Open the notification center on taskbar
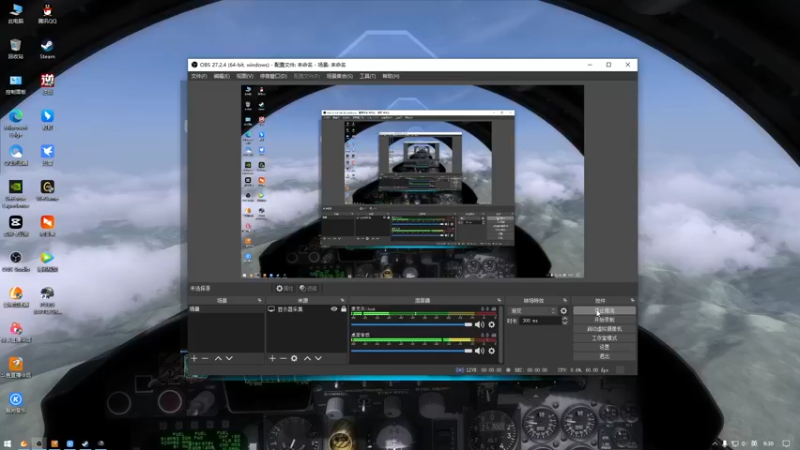Viewport: 800px width, 450px height. (x=787, y=443)
